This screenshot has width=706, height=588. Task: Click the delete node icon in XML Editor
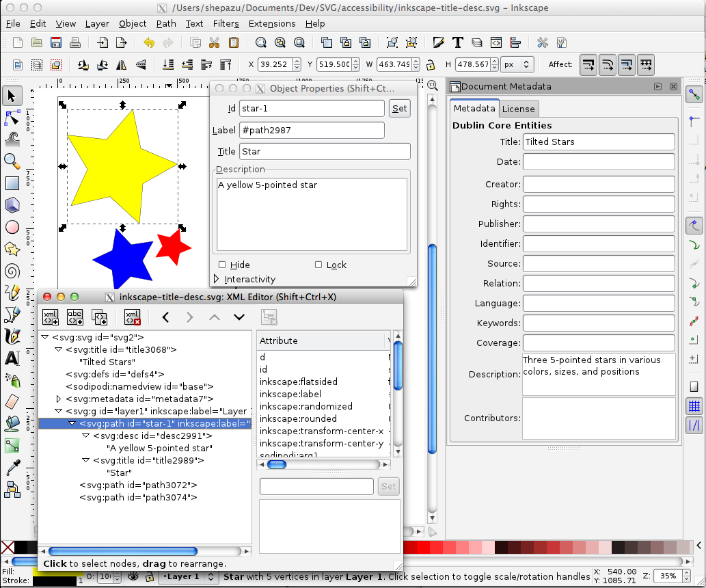[x=133, y=317]
